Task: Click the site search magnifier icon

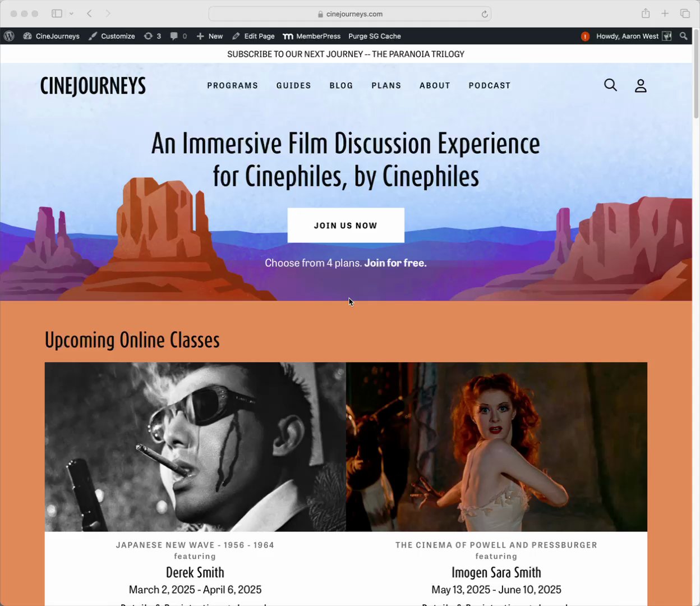Action: click(x=610, y=85)
